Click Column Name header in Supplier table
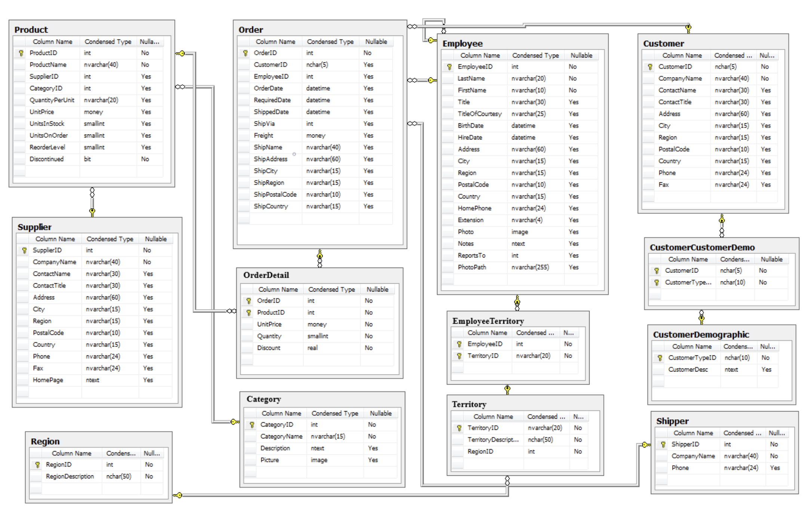812x518 pixels. (x=55, y=239)
